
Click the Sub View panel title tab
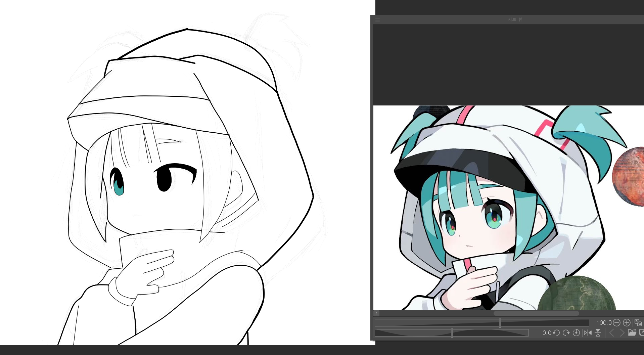click(x=515, y=19)
